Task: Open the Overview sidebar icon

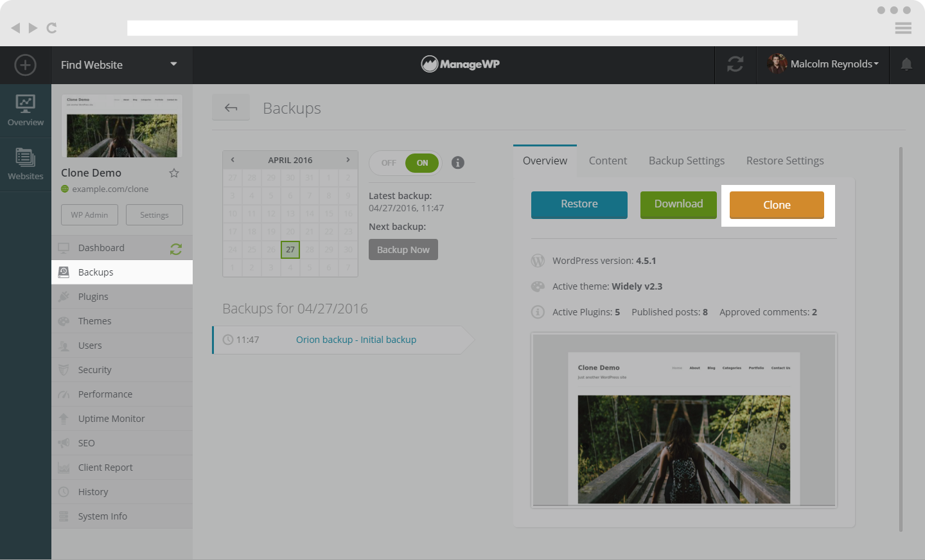Action: (26, 110)
